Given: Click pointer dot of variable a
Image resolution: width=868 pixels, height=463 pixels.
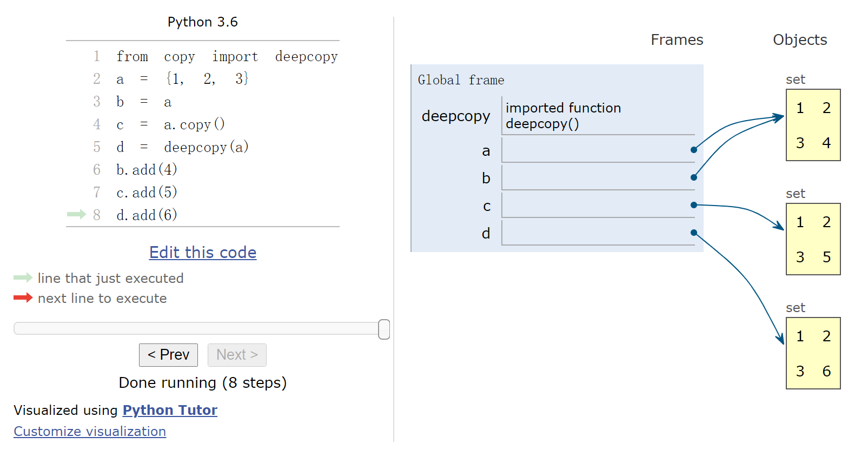Looking at the screenshot, I should point(693,150).
